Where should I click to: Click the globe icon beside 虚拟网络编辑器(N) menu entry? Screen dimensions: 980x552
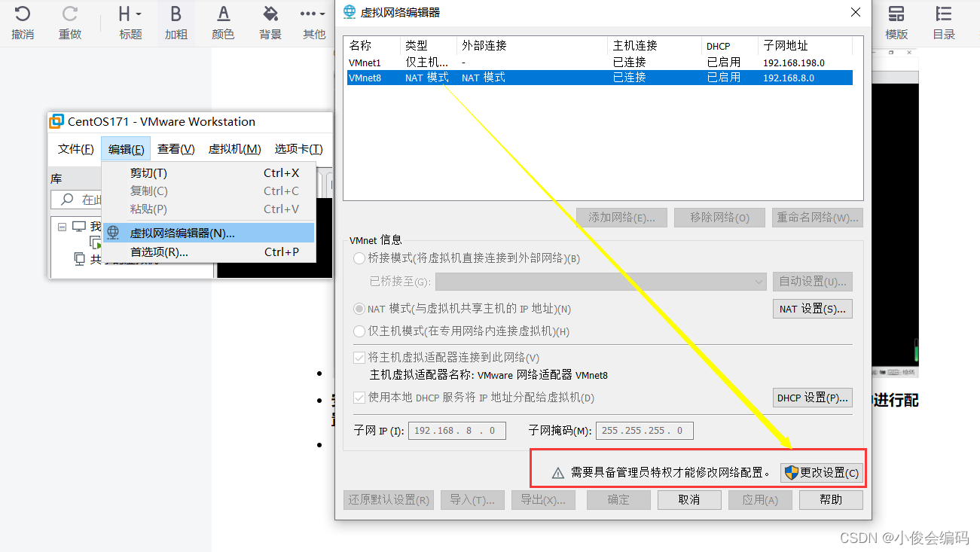click(x=113, y=233)
